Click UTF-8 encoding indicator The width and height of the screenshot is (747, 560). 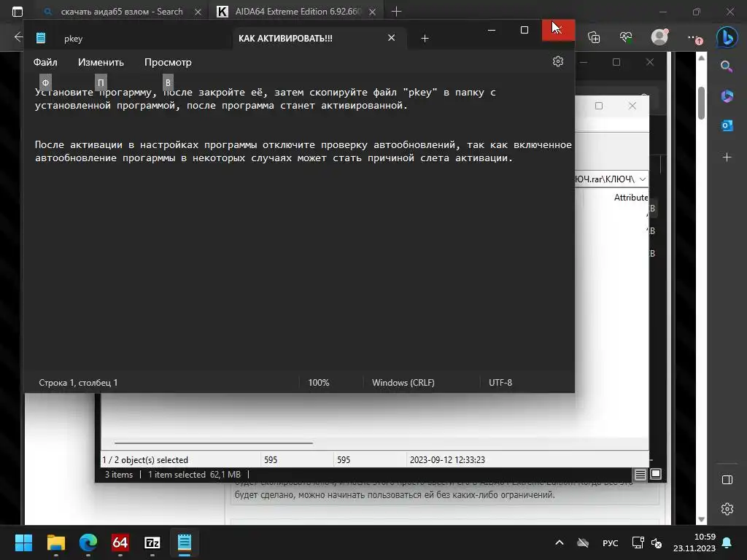[x=500, y=383]
